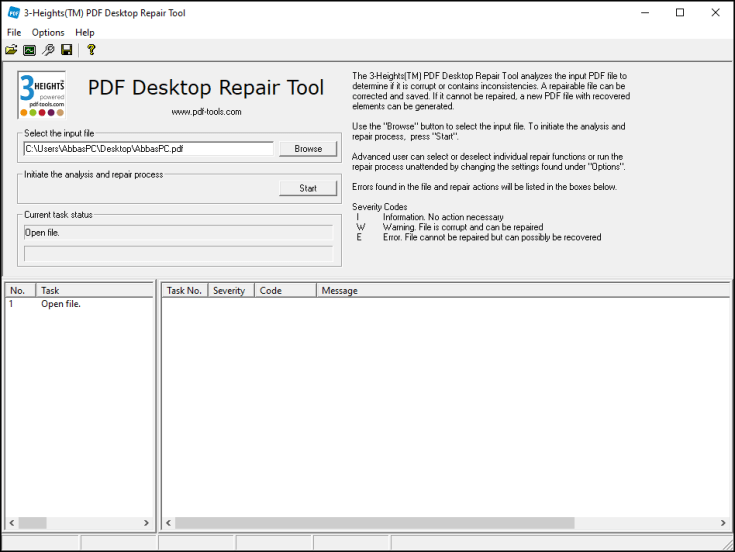The image size is (735, 552).
Task: Click the start analysis monitor toolbar icon
Action: pos(30,50)
